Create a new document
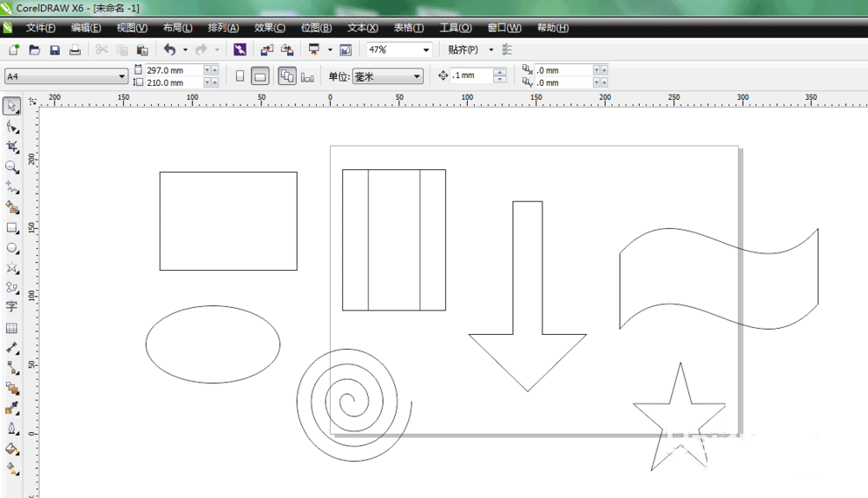 click(14, 49)
